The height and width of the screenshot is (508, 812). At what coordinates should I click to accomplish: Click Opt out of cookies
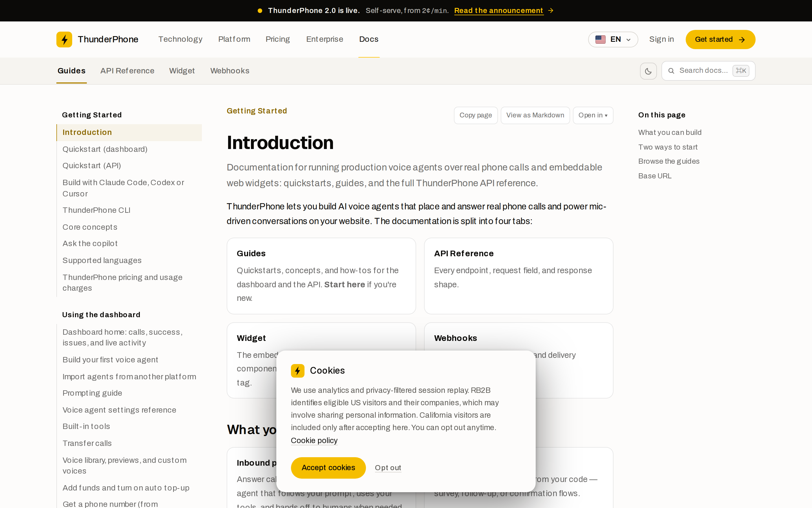click(388, 468)
